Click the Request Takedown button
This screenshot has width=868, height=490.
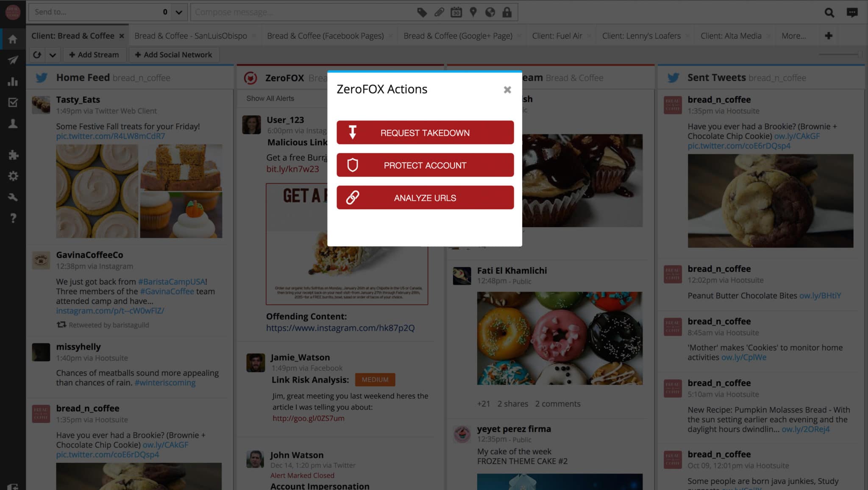425,132
